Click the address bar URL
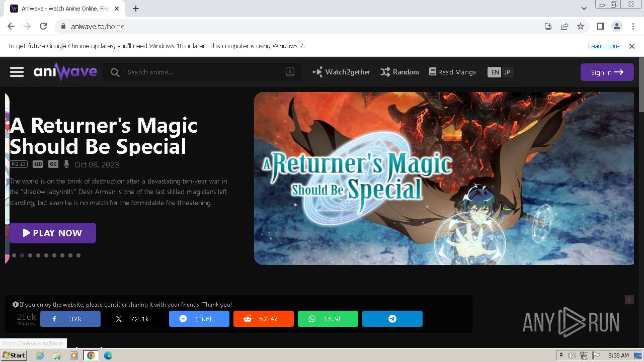The width and height of the screenshot is (644, 362). (98, 27)
